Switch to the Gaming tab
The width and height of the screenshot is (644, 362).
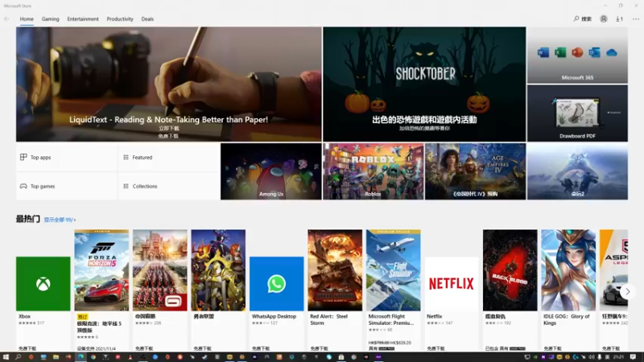coord(50,19)
